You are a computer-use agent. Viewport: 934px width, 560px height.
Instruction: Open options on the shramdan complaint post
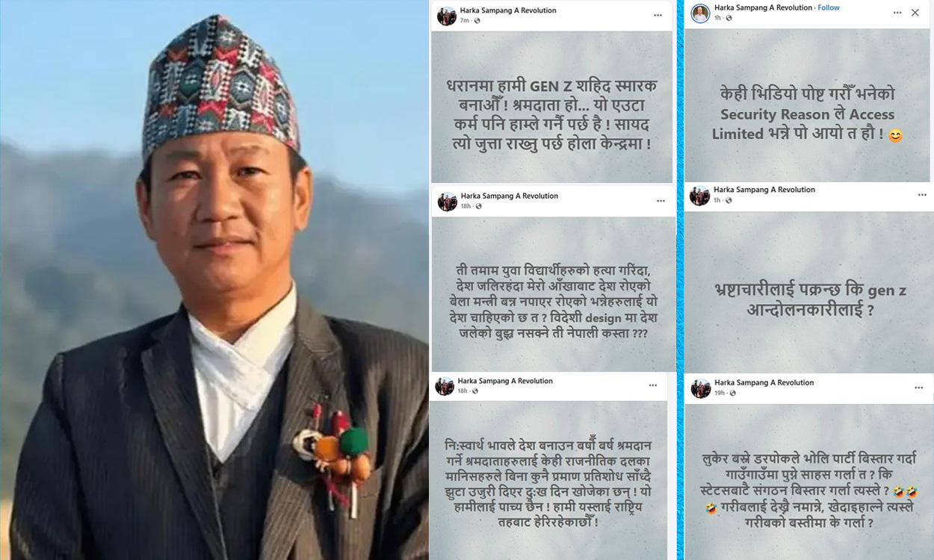[653, 385]
